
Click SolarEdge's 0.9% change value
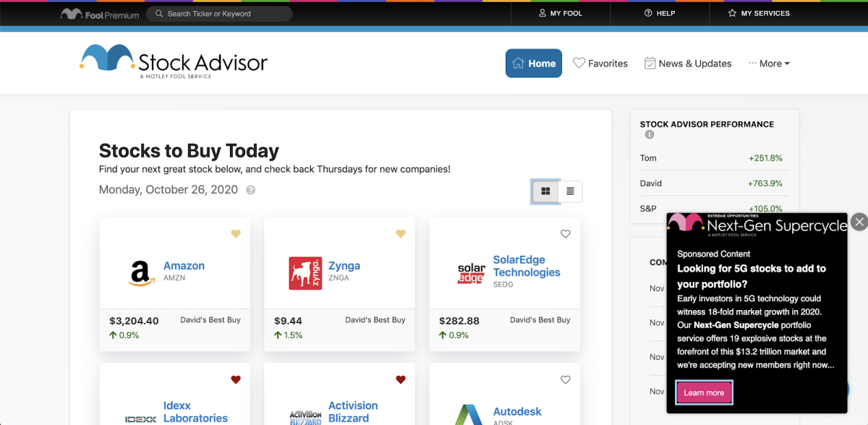[x=454, y=335]
